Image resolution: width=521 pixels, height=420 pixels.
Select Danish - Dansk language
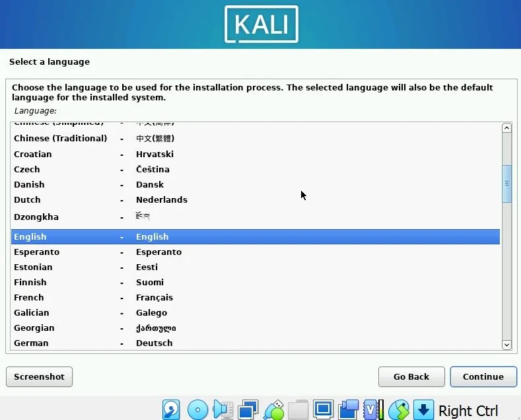coord(256,185)
